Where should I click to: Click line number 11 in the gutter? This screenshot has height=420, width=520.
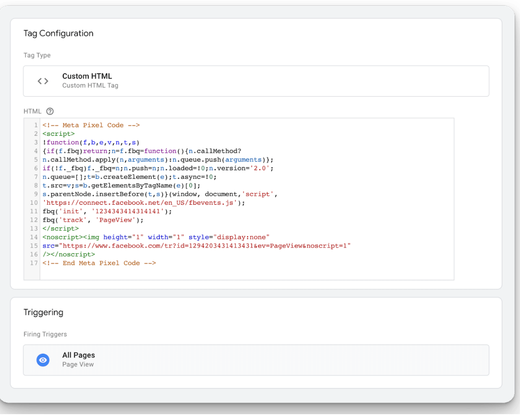coord(34,211)
